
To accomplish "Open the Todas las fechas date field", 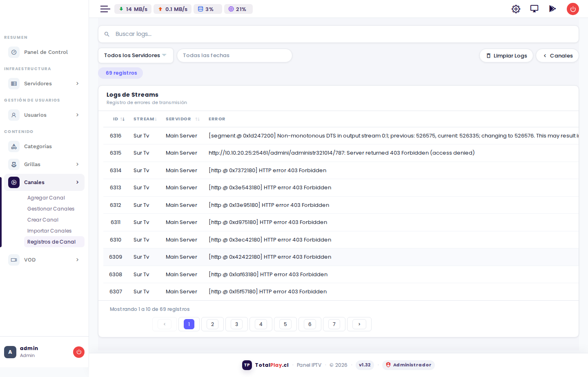I will (234, 55).
